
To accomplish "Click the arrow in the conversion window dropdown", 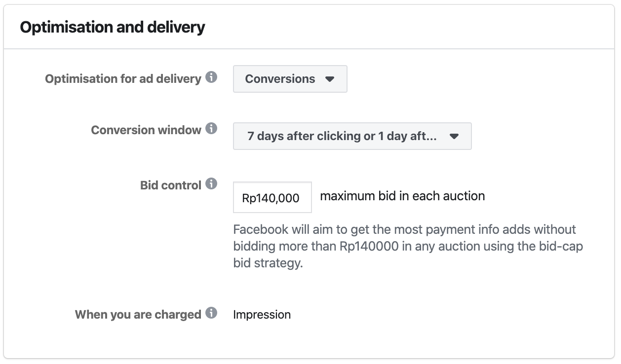I will (x=454, y=137).
